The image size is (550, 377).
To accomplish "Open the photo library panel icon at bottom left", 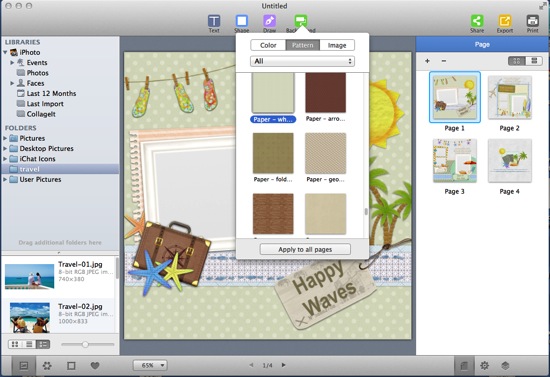I will click(24, 366).
